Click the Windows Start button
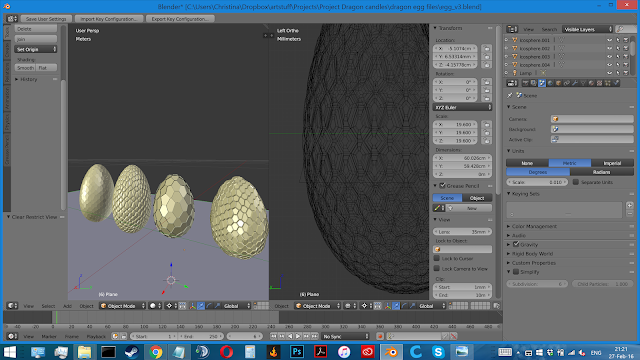The width and height of the screenshot is (640, 360). pos(10,351)
